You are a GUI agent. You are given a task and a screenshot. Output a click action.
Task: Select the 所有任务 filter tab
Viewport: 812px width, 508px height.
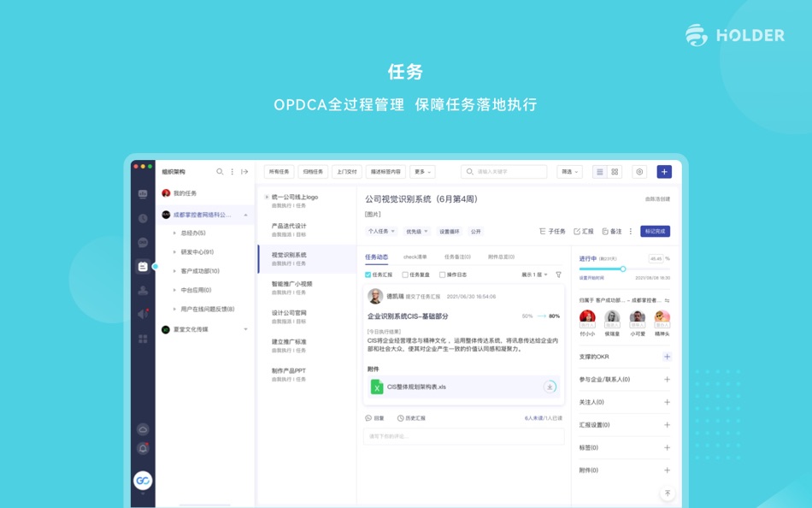pos(279,172)
